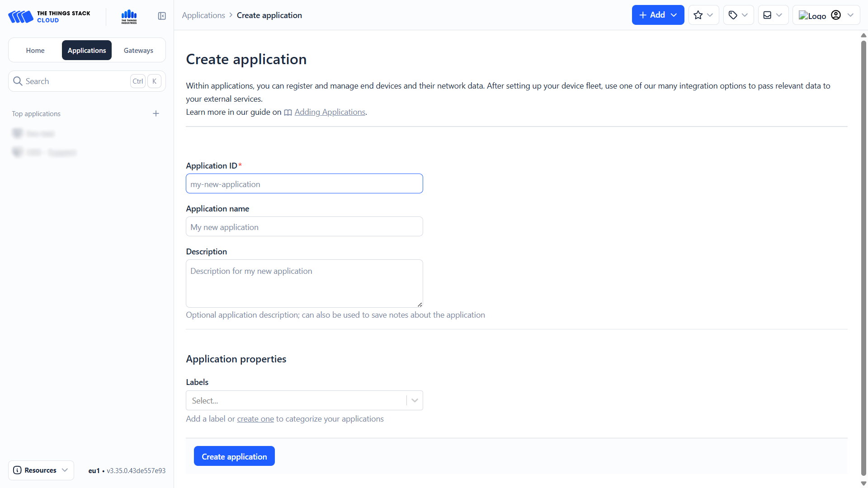Focus the Description text area
The image size is (868, 488).
(x=304, y=283)
